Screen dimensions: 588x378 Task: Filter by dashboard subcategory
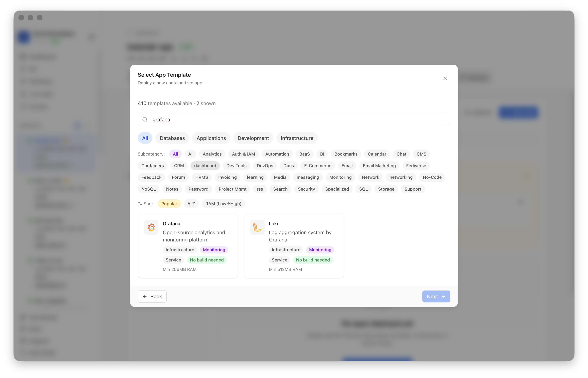[205, 165]
